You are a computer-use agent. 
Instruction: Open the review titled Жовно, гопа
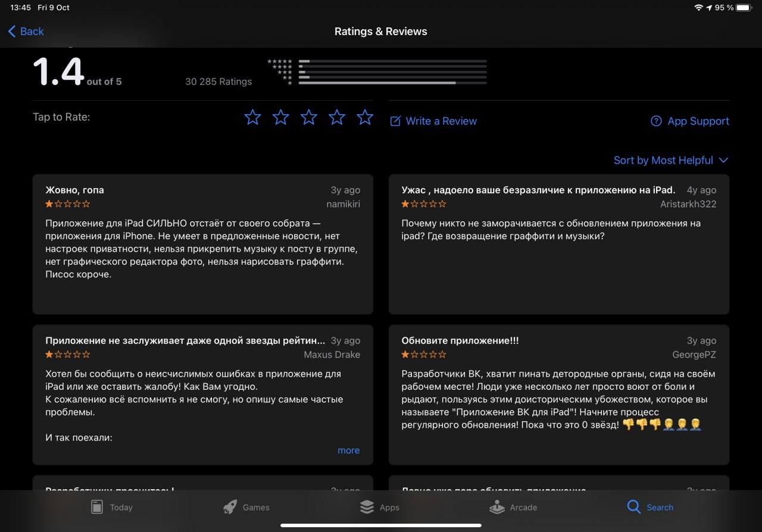pos(203,244)
